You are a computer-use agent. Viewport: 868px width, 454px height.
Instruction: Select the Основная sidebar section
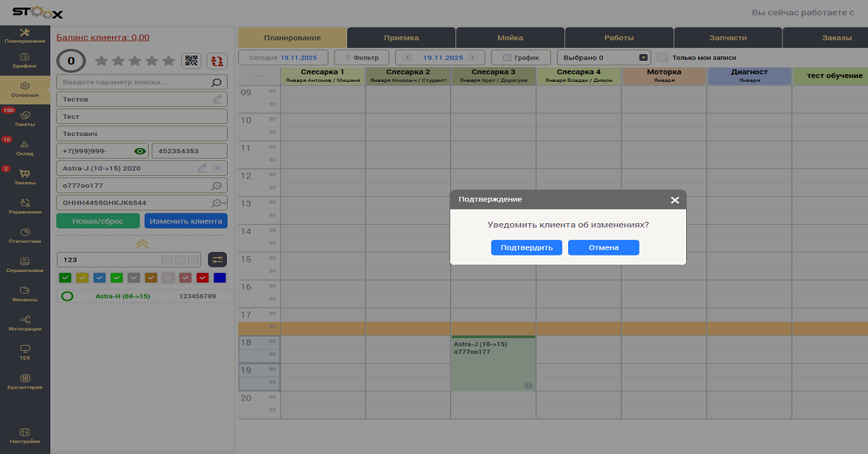(25, 89)
